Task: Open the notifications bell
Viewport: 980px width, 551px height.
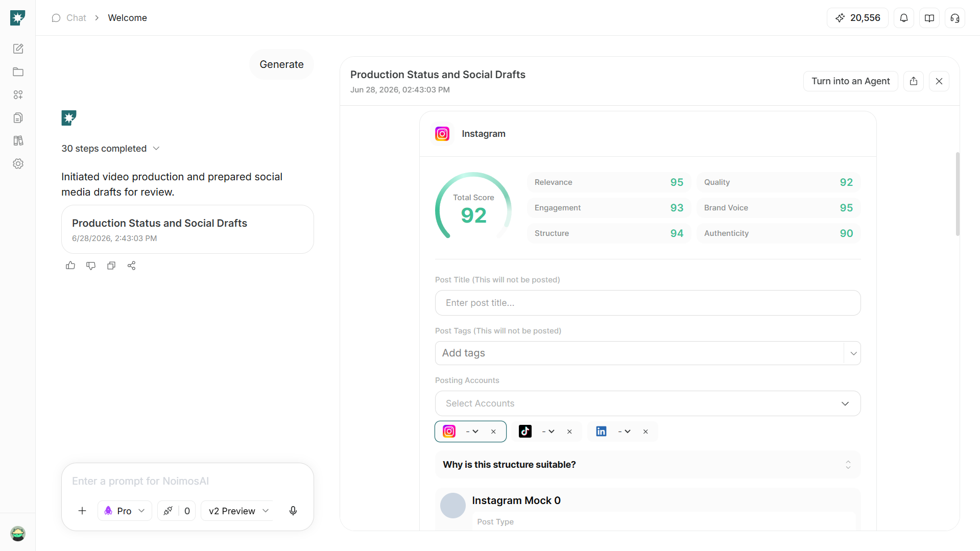Action: click(x=904, y=18)
